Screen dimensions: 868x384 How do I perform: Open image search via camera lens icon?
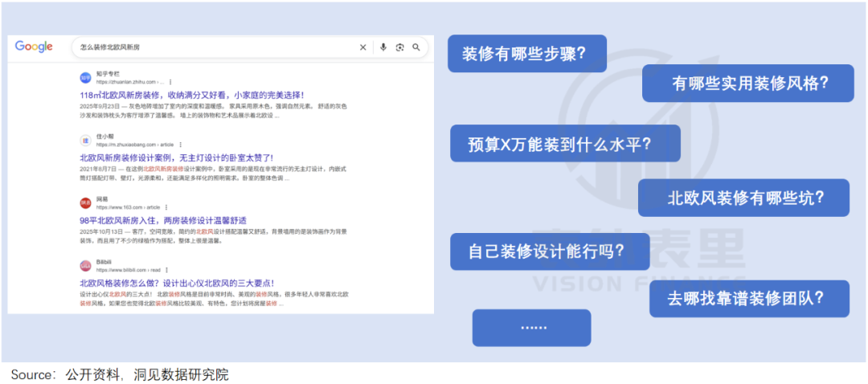tap(399, 47)
